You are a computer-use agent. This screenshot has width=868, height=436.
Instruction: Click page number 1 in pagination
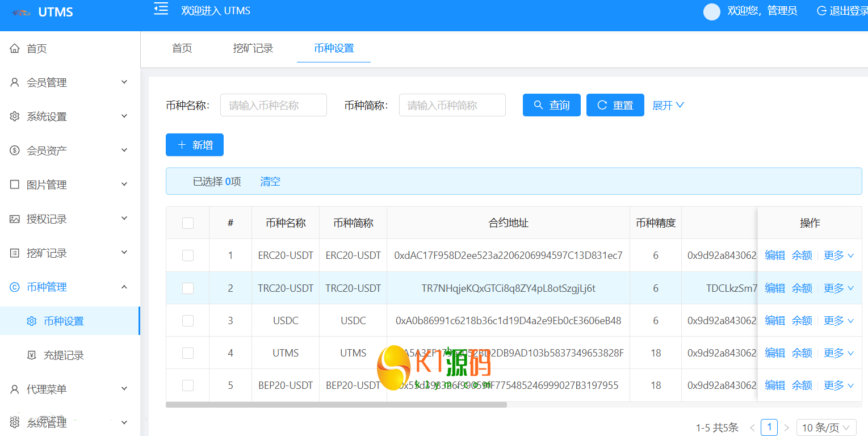tap(769, 427)
